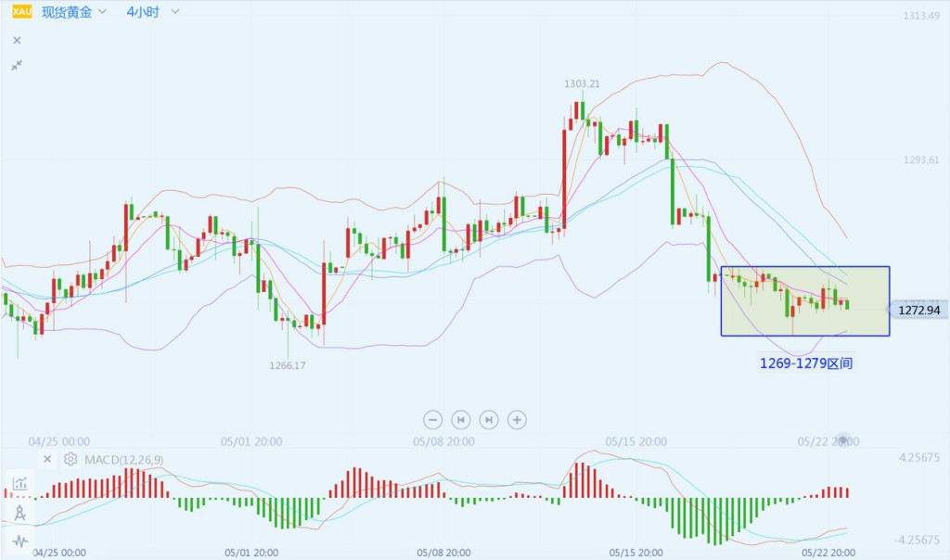Image resolution: width=950 pixels, height=560 pixels.
Task: Zoom in the chart with plus button
Action: (x=518, y=419)
